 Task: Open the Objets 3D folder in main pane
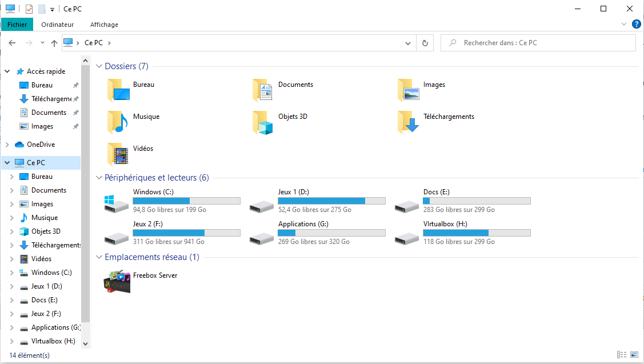pyautogui.click(x=263, y=122)
